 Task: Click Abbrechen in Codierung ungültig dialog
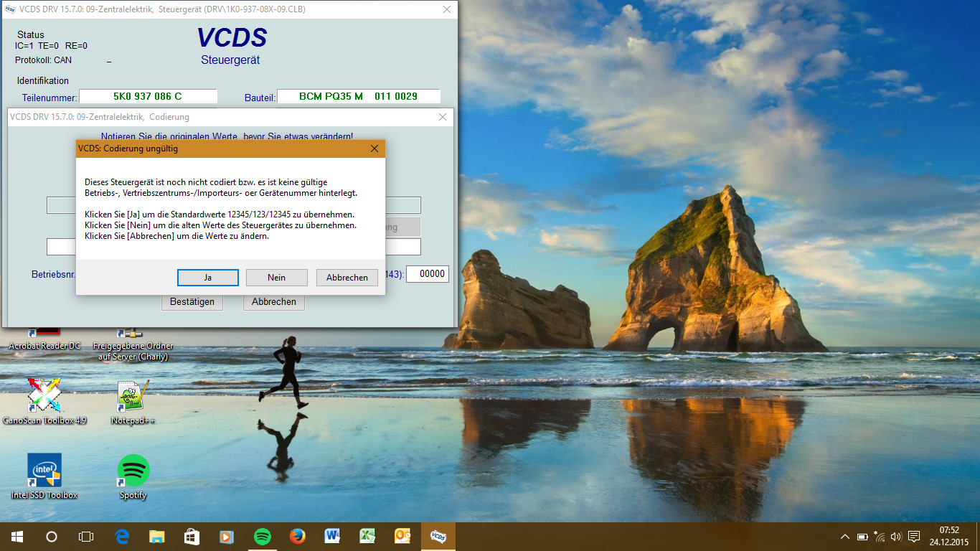point(347,278)
